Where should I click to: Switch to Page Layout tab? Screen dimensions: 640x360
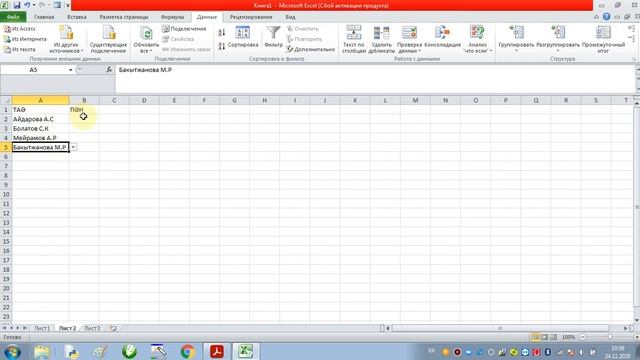coord(124,17)
